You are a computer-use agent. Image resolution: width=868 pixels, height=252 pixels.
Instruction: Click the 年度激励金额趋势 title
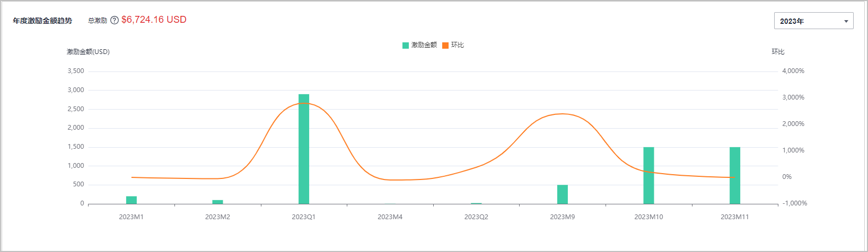42,21
